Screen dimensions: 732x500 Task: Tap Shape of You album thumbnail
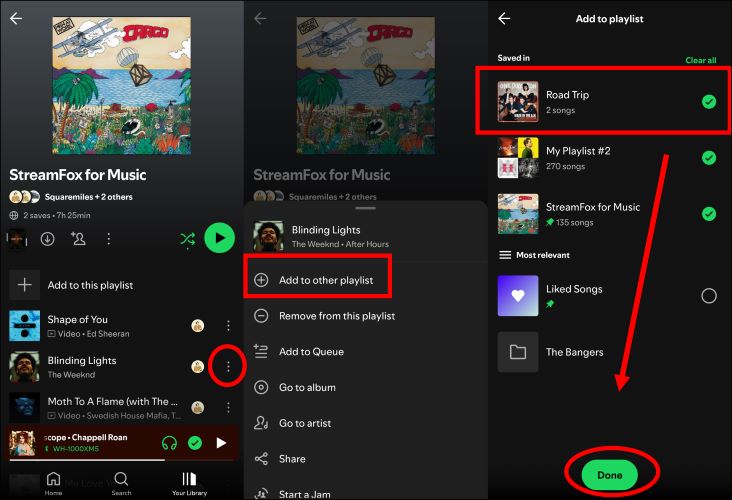click(x=25, y=325)
